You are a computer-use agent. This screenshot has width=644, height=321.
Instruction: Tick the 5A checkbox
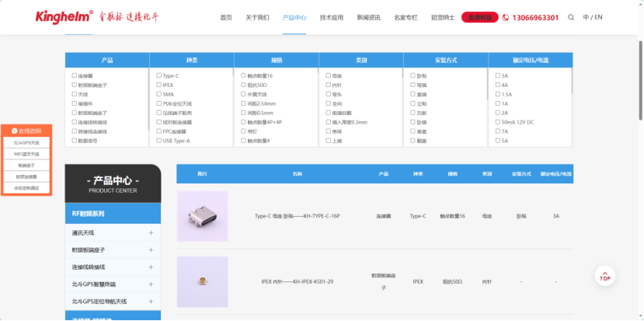(498, 141)
